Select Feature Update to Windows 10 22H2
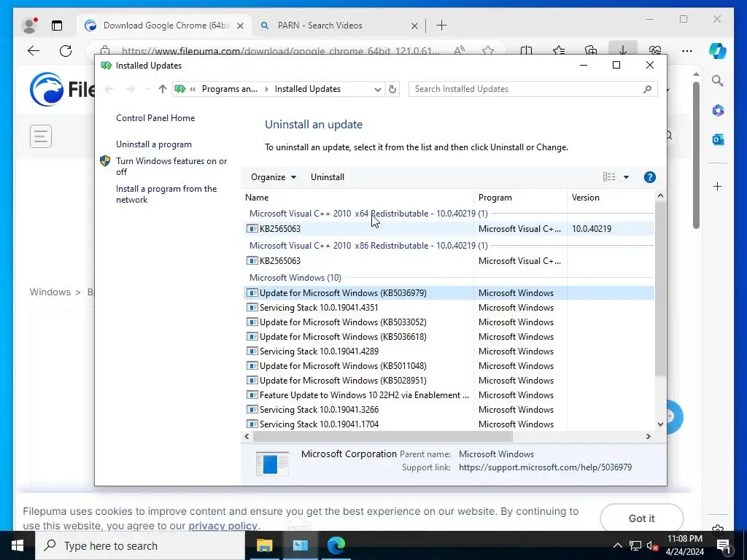 (449, 395)
